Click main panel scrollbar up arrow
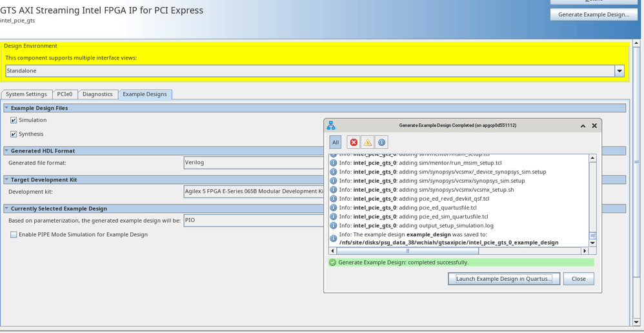The height and width of the screenshot is (333, 644). tap(637, 43)
